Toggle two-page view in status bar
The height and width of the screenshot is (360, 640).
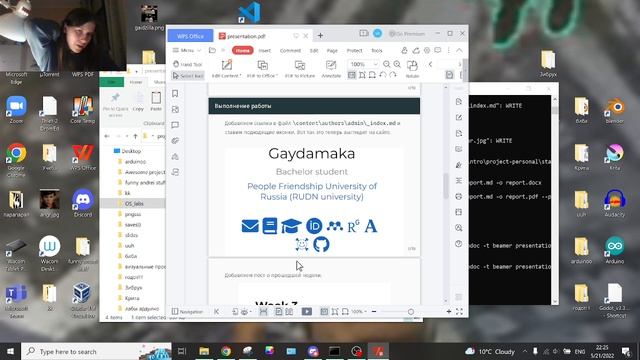click(x=289, y=311)
